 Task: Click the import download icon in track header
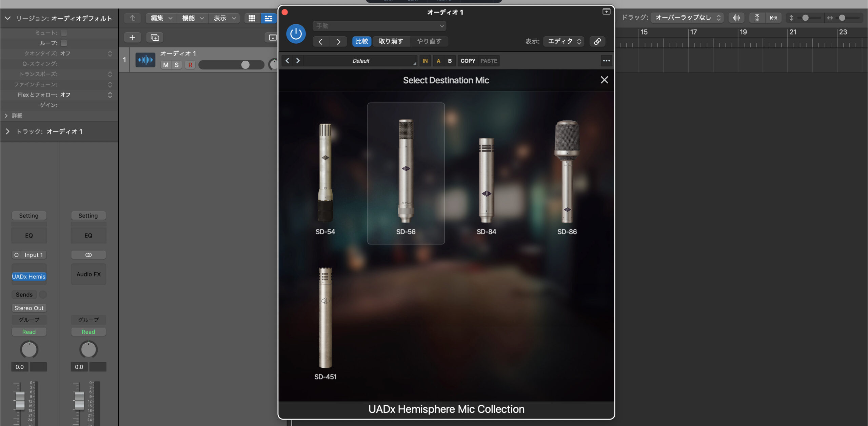tap(273, 37)
